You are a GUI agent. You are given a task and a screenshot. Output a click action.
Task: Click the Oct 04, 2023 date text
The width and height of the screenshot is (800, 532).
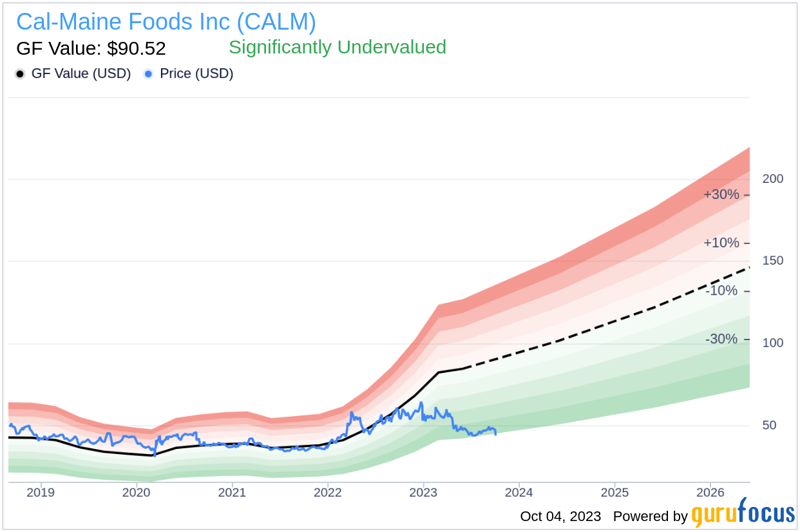[560, 517]
